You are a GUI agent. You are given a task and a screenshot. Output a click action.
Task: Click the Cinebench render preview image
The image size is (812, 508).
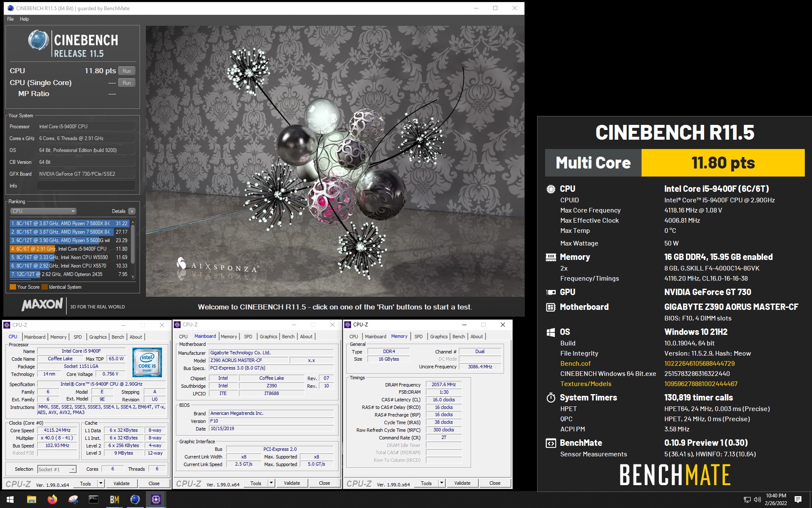335,161
